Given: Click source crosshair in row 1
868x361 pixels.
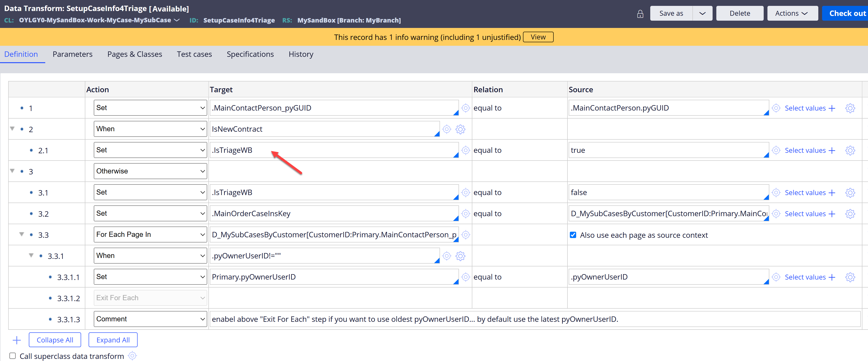Looking at the screenshot, I should click(776, 108).
